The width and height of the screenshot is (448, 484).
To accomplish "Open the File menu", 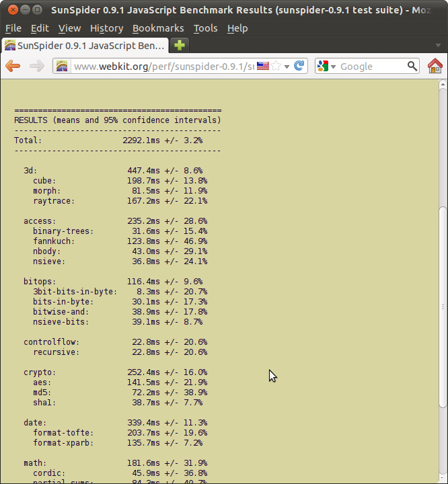I will pyautogui.click(x=13, y=28).
